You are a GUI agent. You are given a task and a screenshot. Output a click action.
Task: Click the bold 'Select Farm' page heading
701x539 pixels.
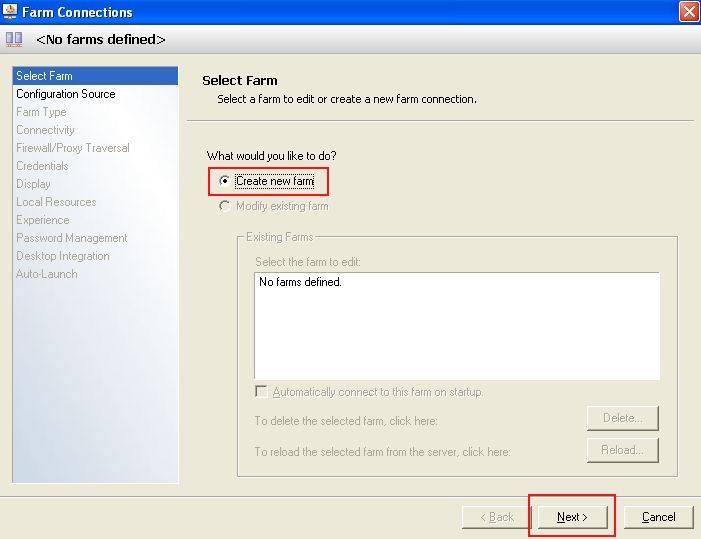point(240,80)
